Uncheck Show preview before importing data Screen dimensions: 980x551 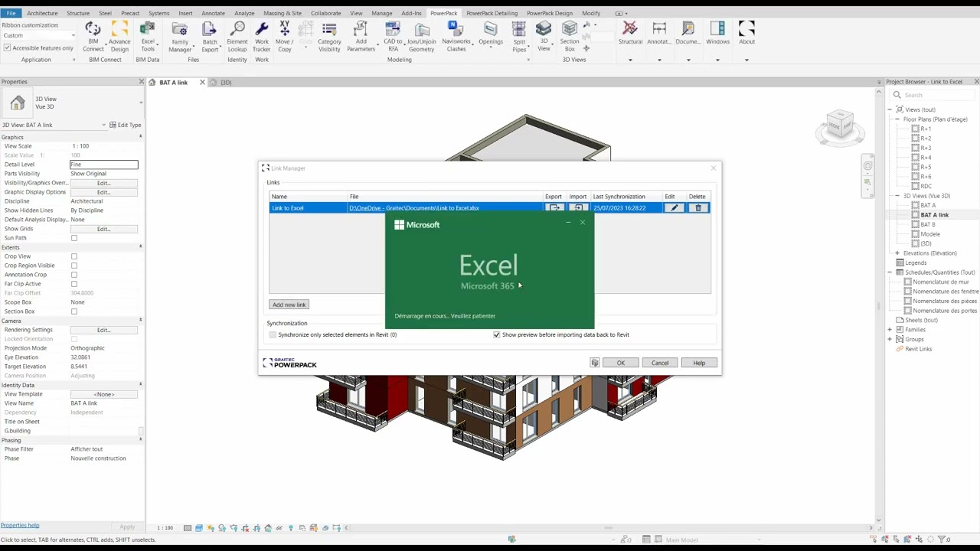point(497,334)
